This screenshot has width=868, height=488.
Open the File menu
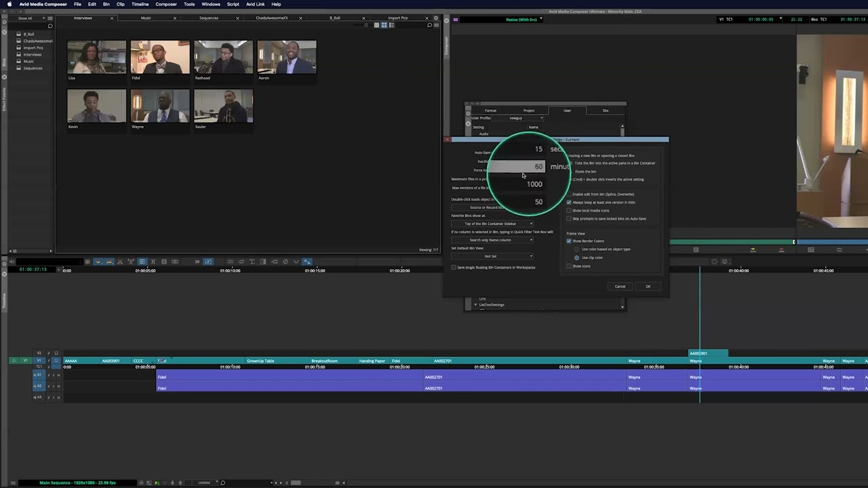[77, 4]
